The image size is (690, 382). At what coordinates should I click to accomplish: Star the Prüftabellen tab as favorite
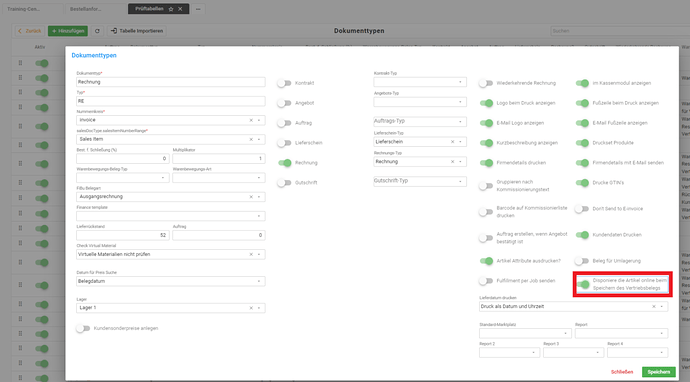tap(171, 9)
